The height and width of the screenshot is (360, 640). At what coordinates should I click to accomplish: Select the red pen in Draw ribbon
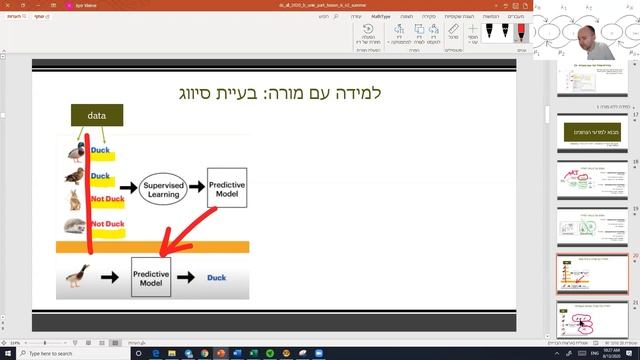click(521, 33)
